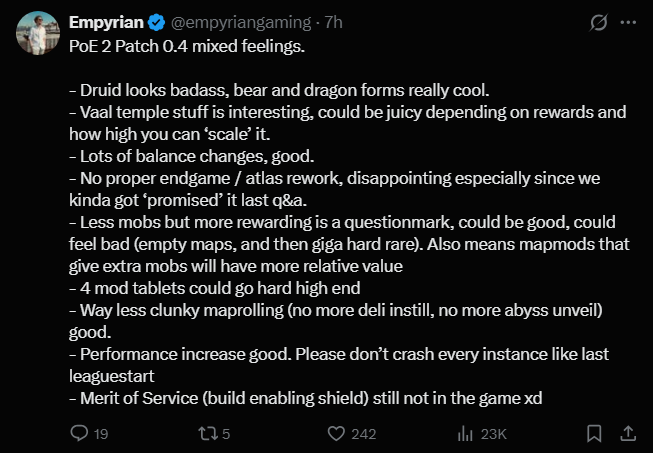Click the 19 replies count
Screen dimensions: 653x453
click(102, 433)
